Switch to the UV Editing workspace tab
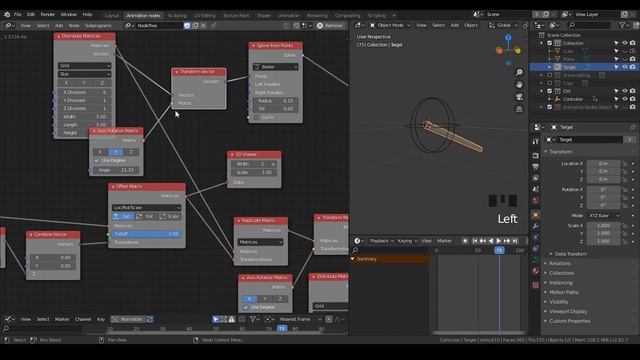This screenshot has width=640, height=360. pyautogui.click(x=204, y=16)
